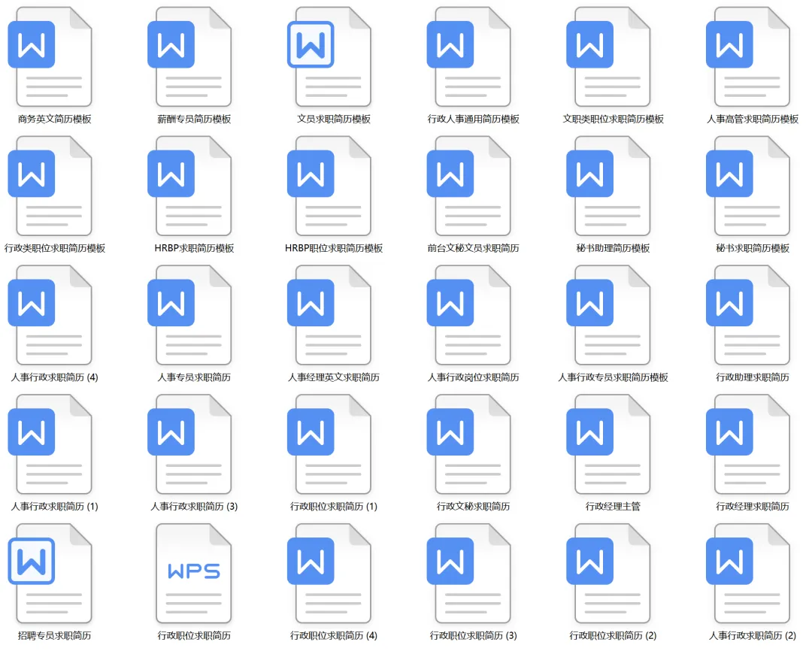
Task: Click the 行政职位求职简历 (3) file icon
Action: 469,573
